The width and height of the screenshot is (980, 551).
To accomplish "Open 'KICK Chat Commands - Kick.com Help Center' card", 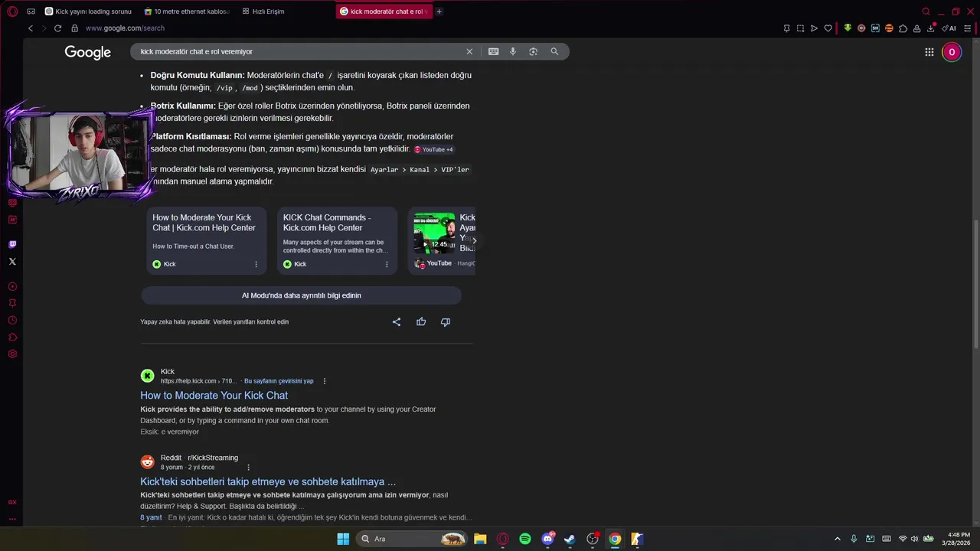I will (x=337, y=240).
